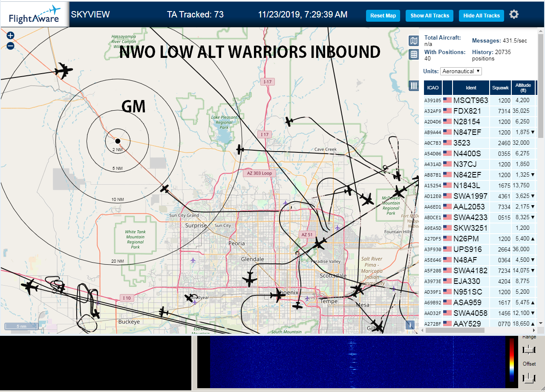The image size is (545, 392).
Task: Click the aircraft table horizontal scrollbar thumb
Action: 454,330
